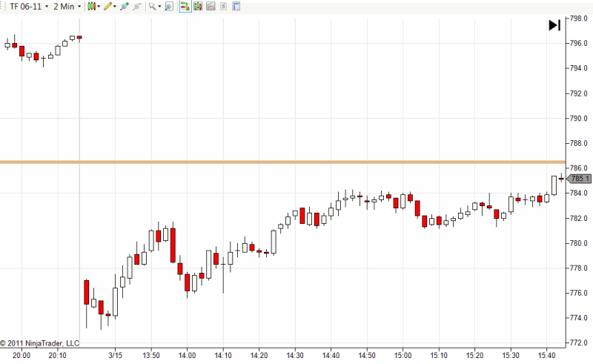Open the 2 Min interval dropdown
The height and width of the screenshot is (364, 593).
(x=67, y=7)
